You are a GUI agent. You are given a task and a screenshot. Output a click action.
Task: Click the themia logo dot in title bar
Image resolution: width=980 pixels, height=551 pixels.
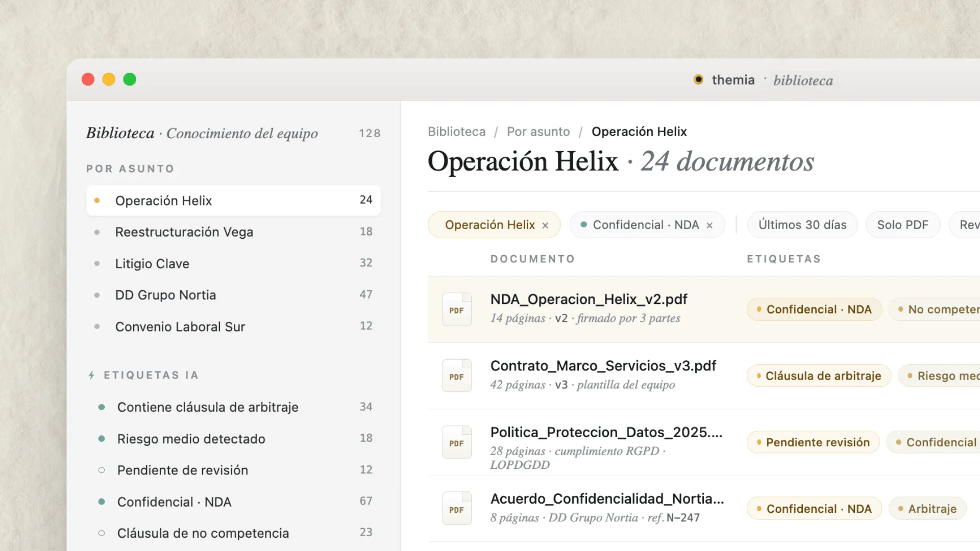click(698, 80)
